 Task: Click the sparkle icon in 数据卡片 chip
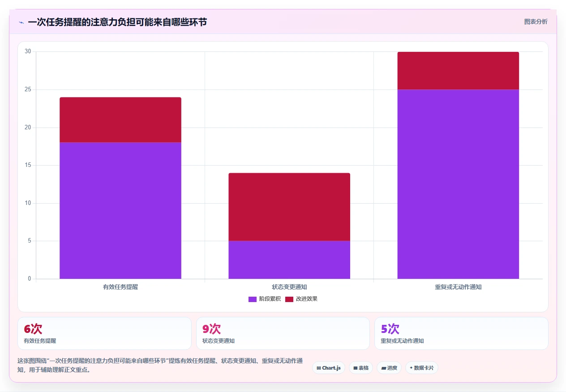[x=411, y=368]
